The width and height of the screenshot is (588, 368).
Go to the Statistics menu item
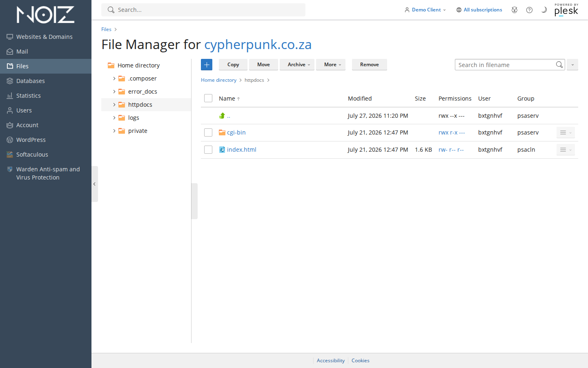[x=46, y=96]
